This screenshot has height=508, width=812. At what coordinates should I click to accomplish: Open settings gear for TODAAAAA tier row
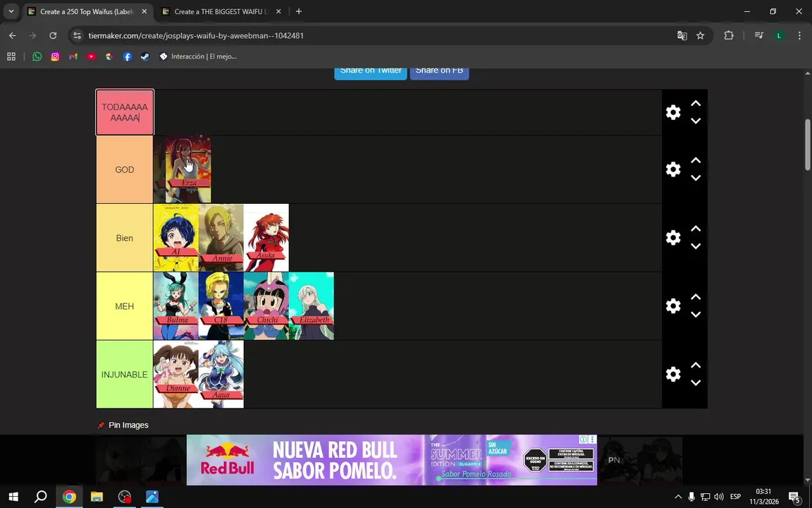click(x=672, y=112)
